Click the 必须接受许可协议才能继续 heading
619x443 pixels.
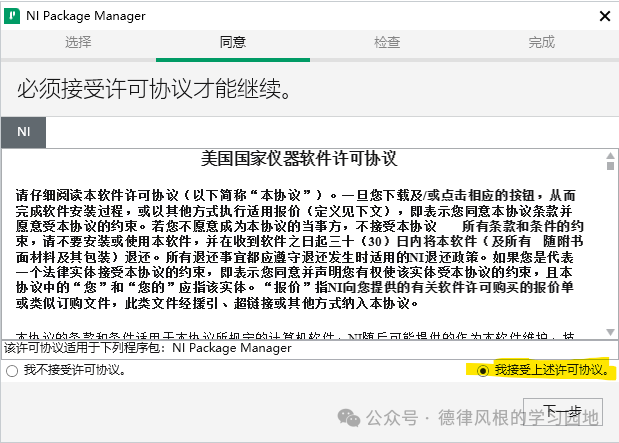154,88
